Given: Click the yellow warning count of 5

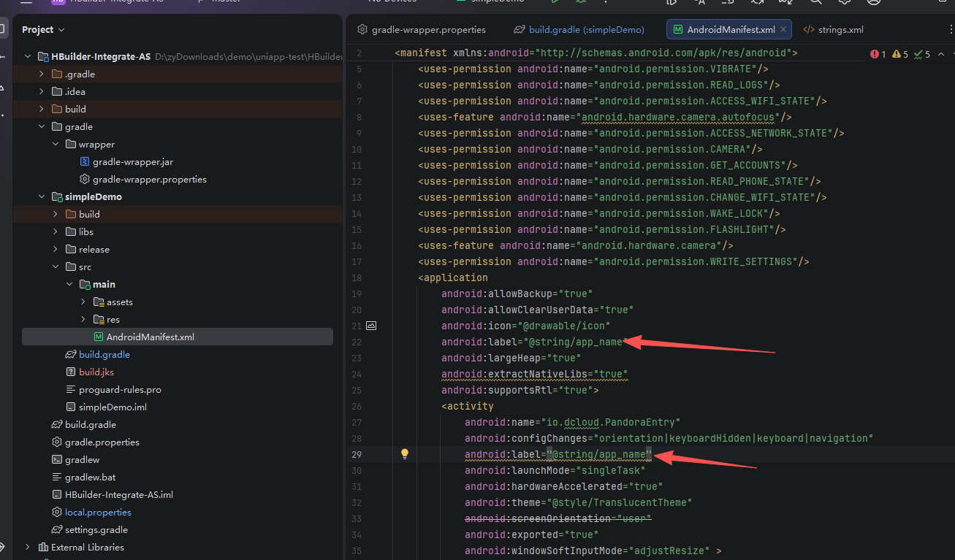Looking at the screenshot, I should (900, 54).
